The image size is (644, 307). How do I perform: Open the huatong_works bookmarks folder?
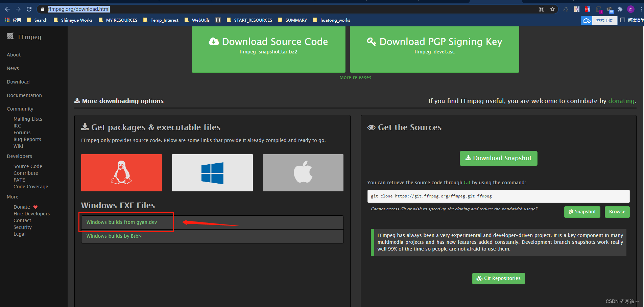[332, 20]
